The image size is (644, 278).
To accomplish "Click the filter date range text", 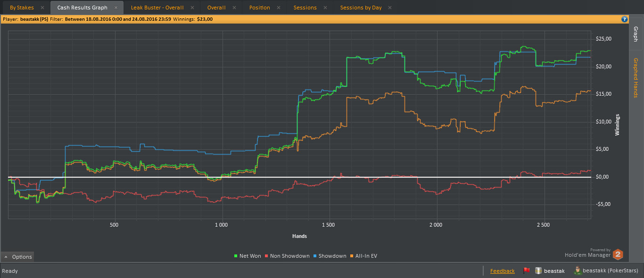I will (118, 19).
